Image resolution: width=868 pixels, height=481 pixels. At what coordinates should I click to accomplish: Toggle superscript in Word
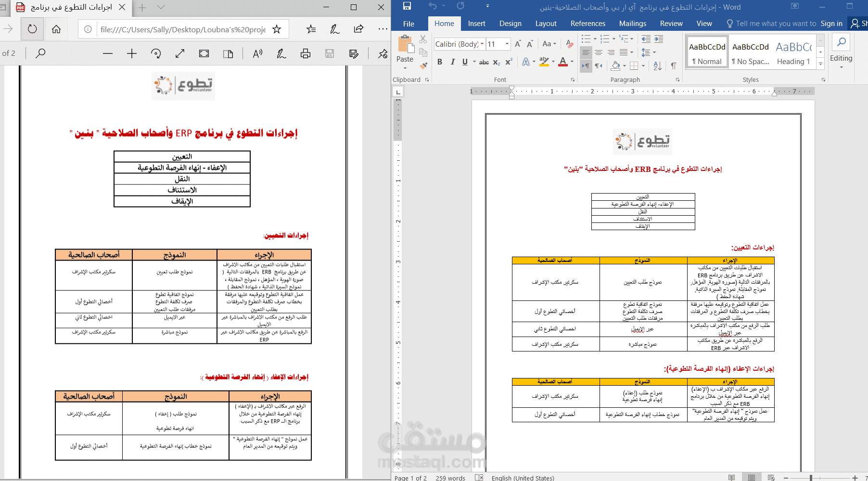pyautogui.click(x=509, y=62)
